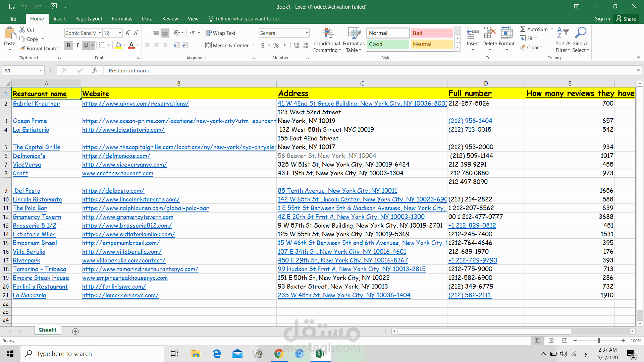Open Chrome from the Windows taskbar
Viewport: 644px width, 362px height.
coord(279,354)
